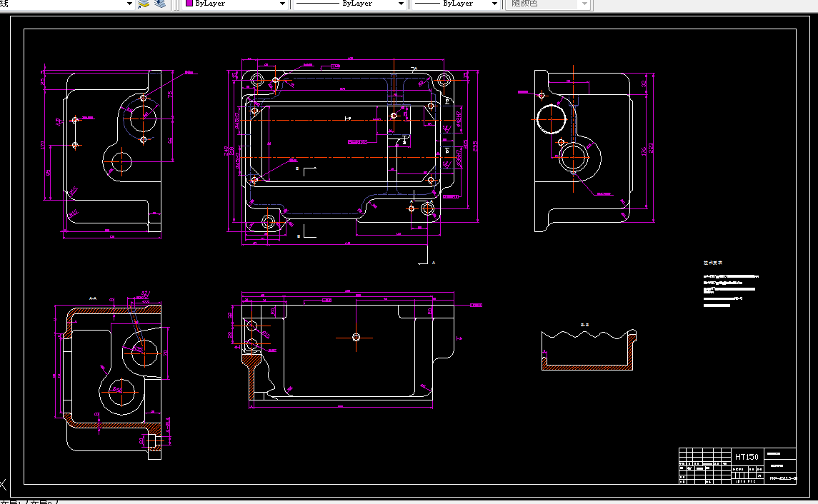The image size is (818, 504).
Task: Select the 205 vertical dimension text
Action: click(x=466, y=144)
